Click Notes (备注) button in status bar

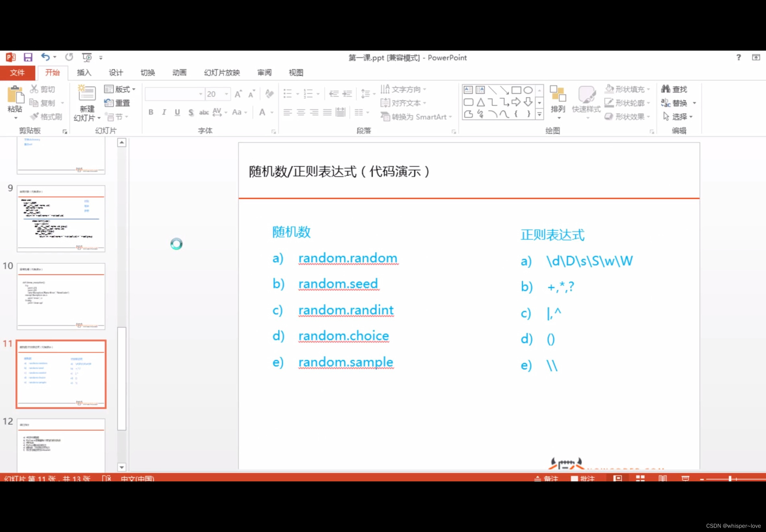(546, 478)
